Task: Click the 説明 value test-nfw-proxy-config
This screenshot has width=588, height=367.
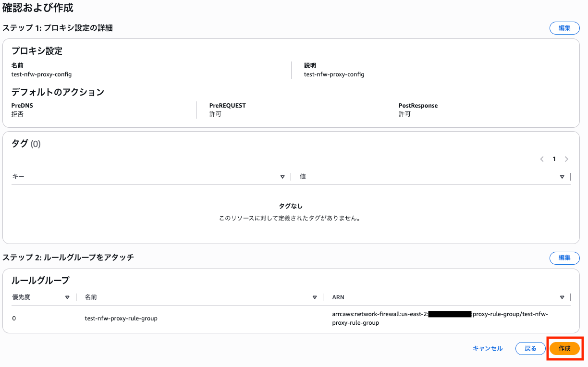Action: (334, 74)
